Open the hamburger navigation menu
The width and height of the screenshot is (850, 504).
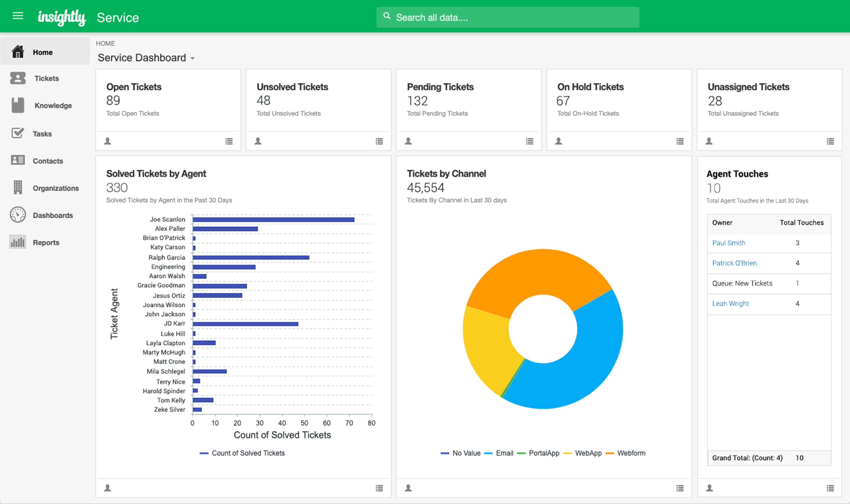coord(18,16)
